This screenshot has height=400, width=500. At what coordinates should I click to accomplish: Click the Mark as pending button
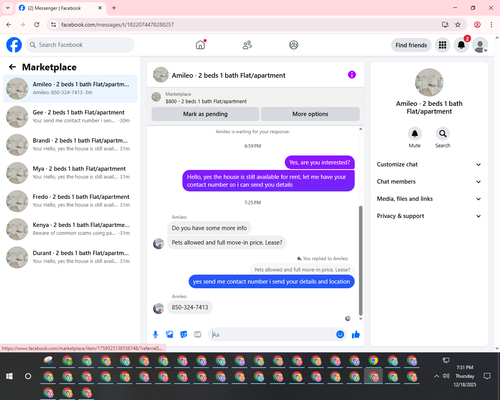point(205,114)
